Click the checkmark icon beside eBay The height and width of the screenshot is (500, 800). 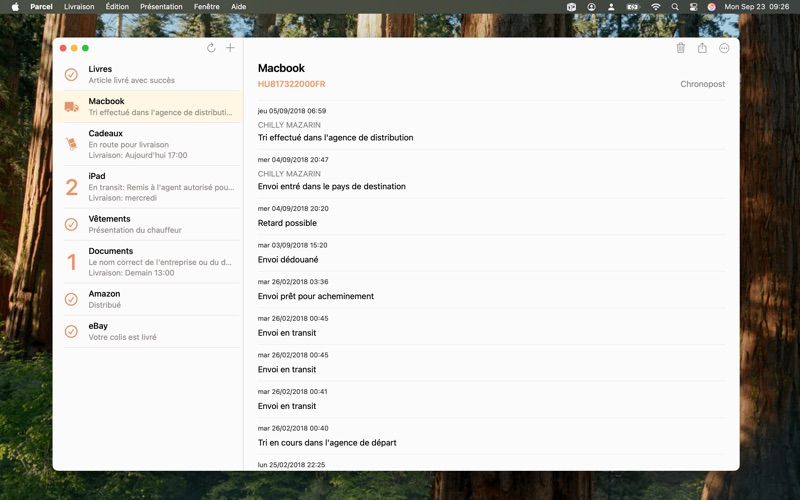(x=71, y=331)
